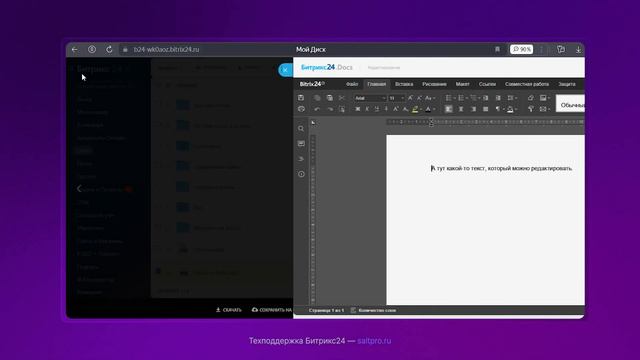Screen dimensions: 640x360
Task: Toggle nonprinting characters pilcrow icon
Action: (499, 109)
